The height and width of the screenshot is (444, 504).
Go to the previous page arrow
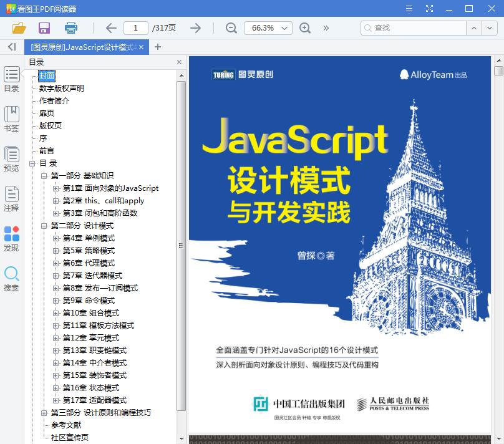[111, 28]
